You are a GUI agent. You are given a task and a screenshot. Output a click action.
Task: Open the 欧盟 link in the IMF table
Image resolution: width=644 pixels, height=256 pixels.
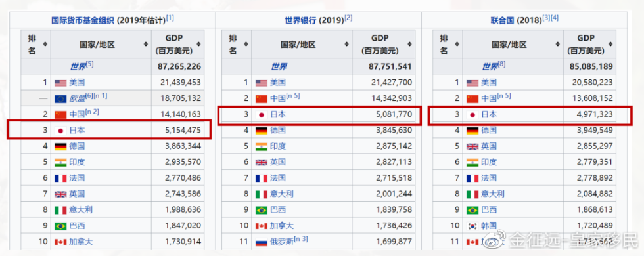(x=77, y=98)
